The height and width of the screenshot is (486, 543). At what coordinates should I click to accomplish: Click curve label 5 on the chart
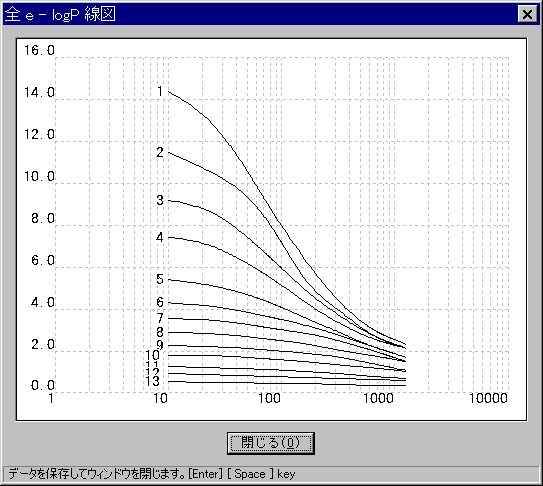160,279
